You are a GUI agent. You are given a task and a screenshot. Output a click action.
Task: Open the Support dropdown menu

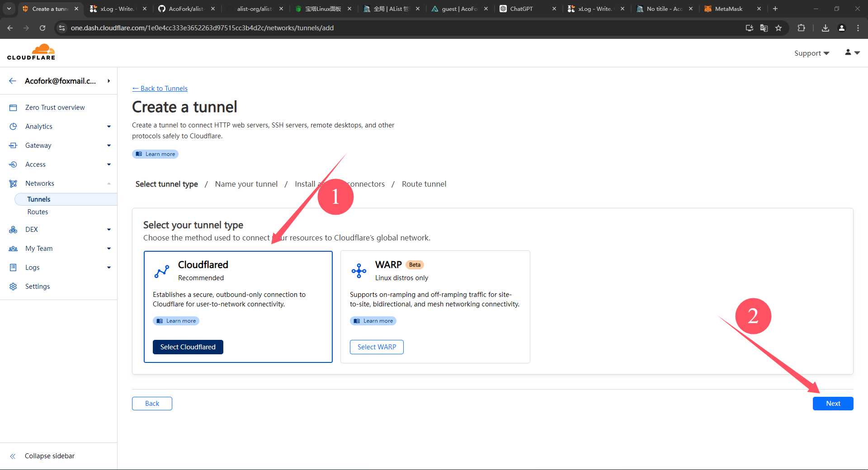pos(811,53)
